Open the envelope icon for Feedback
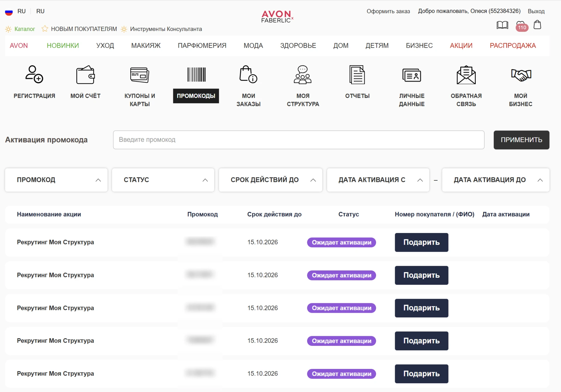This screenshot has width=561, height=392. [x=466, y=75]
